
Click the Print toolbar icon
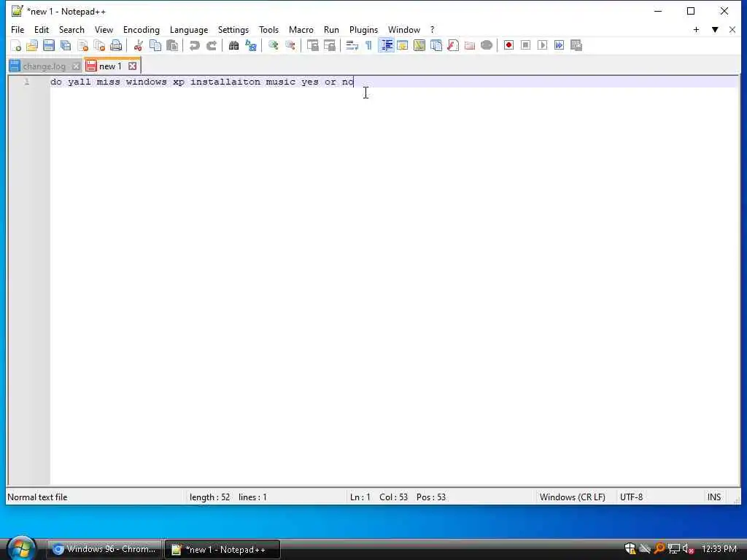(116, 45)
